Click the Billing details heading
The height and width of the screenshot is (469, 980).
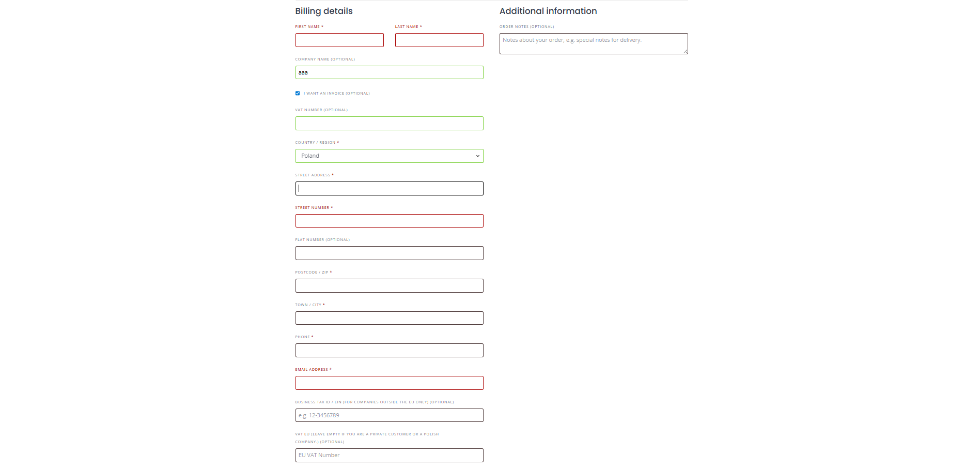point(323,11)
